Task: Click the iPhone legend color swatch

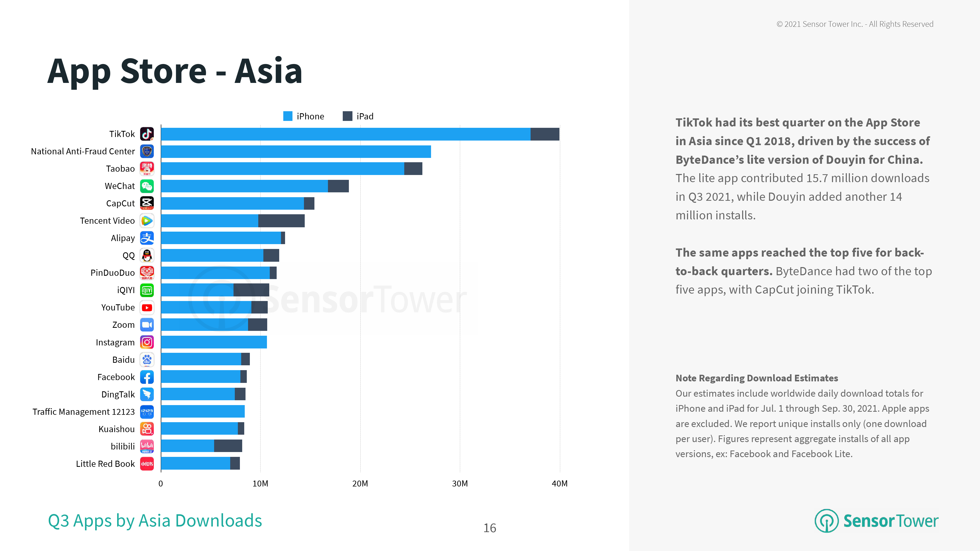Action: [288, 116]
